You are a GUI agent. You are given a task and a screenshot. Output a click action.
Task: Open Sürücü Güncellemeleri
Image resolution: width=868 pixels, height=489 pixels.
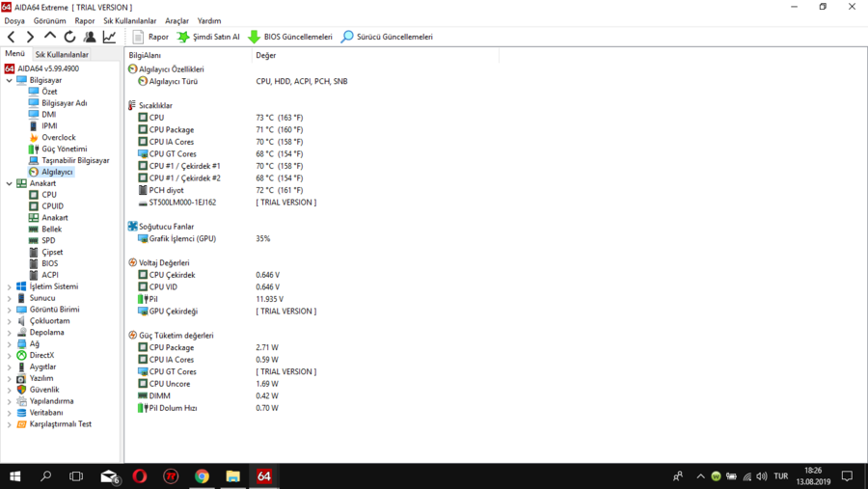tap(387, 37)
